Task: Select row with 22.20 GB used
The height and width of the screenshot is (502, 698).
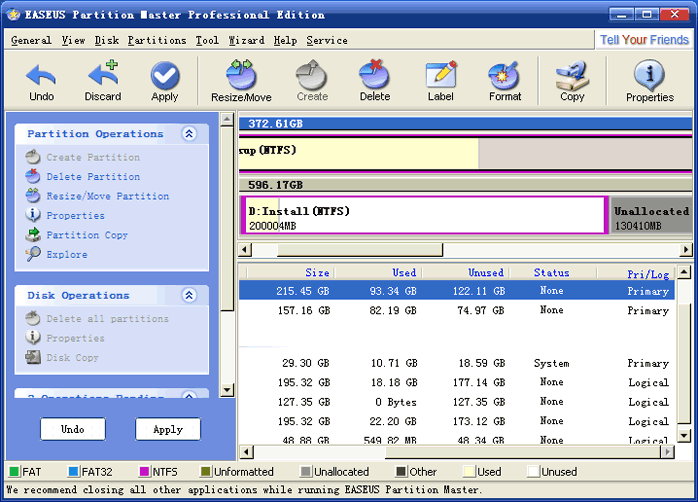Action: pos(457,421)
